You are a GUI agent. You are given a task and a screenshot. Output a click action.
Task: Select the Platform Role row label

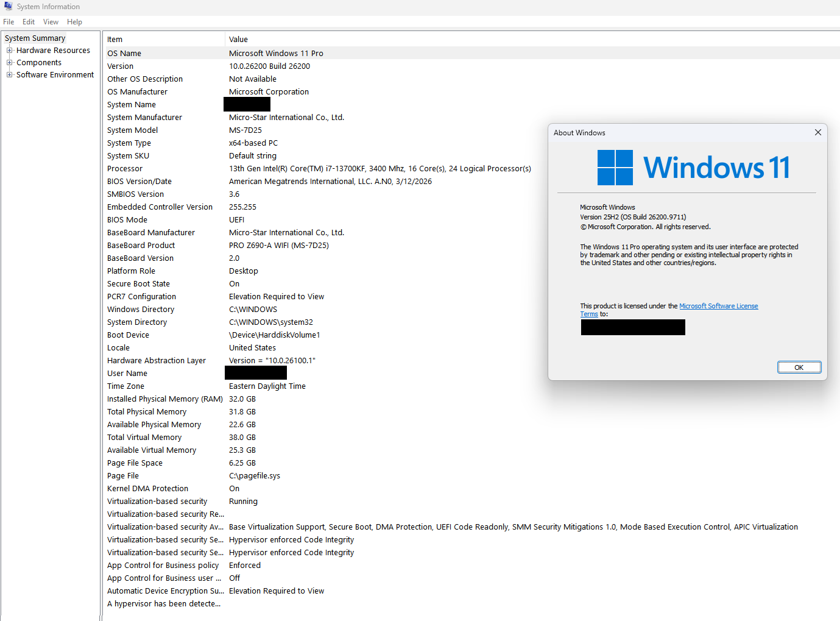click(x=131, y=271)
